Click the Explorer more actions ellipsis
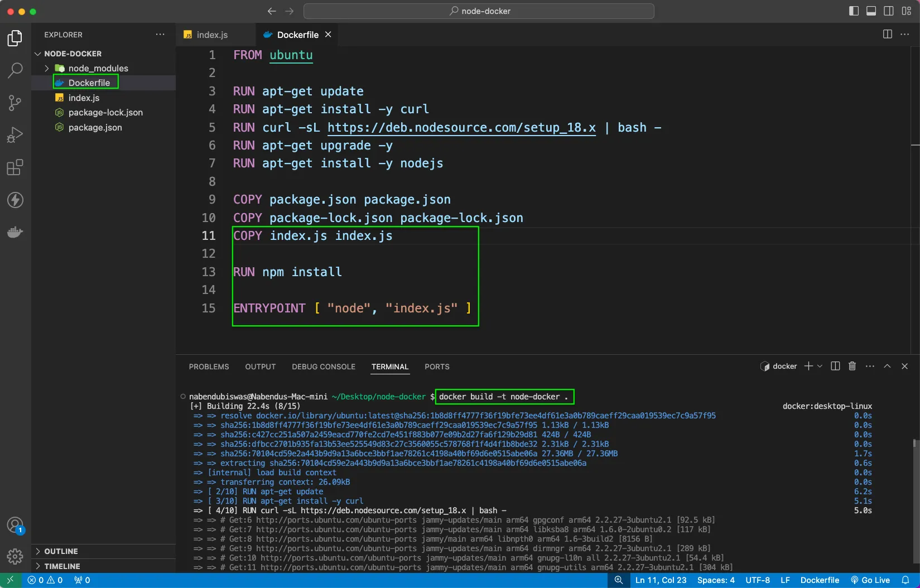Screen dimensions: 920x588 (x=160, y=35)
